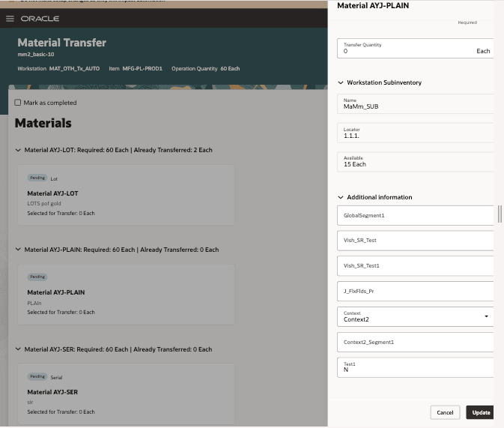Click the Test1 field
The image size is (504, 428).
coord(416,367)
